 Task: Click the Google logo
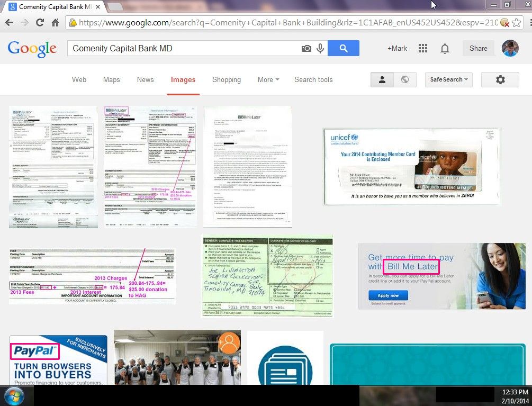(32, 49)
